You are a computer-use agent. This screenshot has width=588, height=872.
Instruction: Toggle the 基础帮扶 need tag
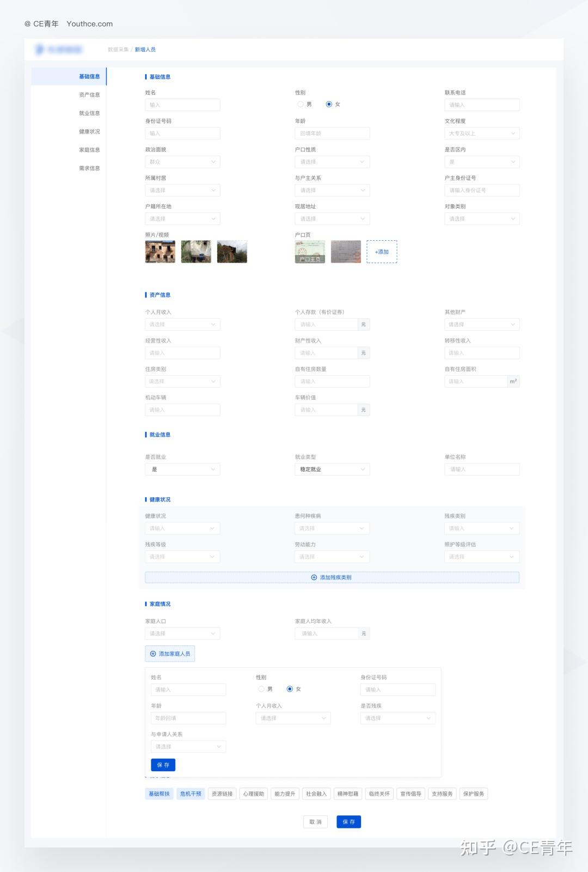click(160, 794)
